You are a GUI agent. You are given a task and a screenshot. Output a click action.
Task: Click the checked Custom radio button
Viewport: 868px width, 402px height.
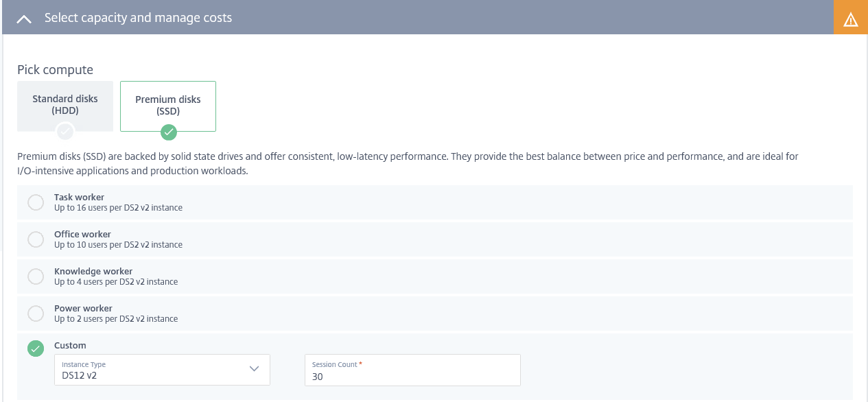point(35,348)
